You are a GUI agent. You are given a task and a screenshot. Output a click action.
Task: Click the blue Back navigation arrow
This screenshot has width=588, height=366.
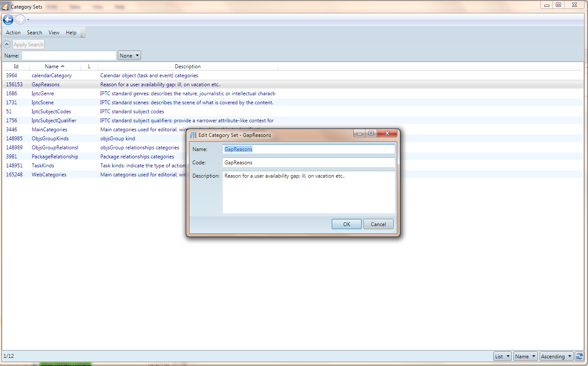coord(8,20)
